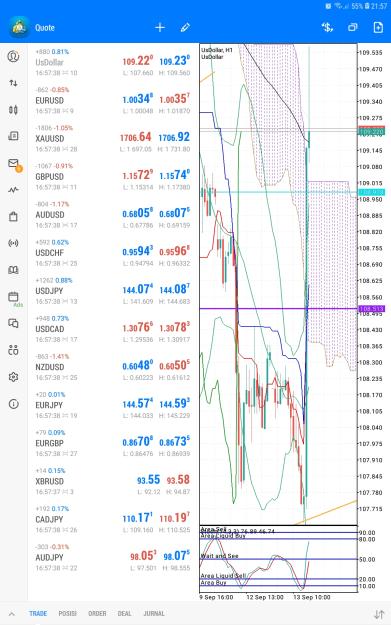391x625 pixels.
Task: Tap the Area Buy indicator label
Action: [x=213, y=582]
